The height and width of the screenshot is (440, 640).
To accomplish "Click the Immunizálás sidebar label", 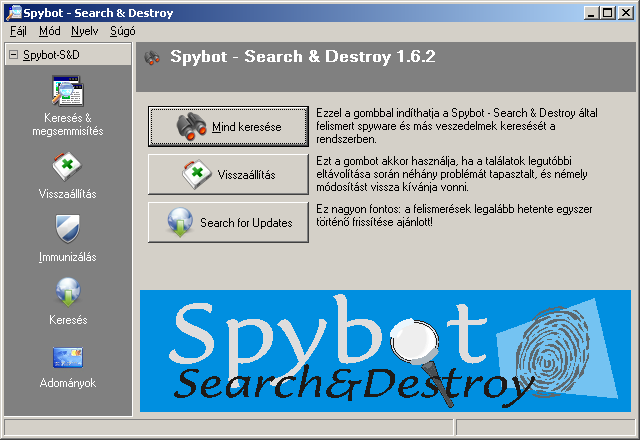I will (x=68, y=257).
